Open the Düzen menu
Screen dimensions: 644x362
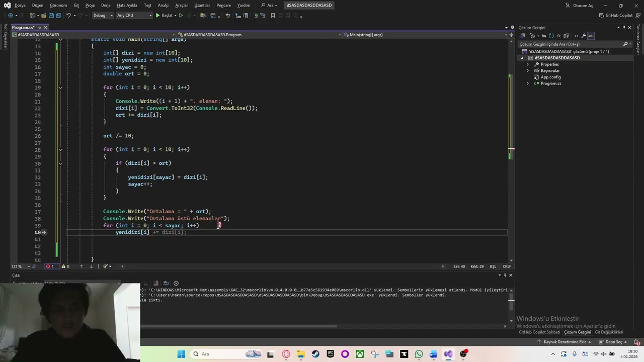[38, 6]
